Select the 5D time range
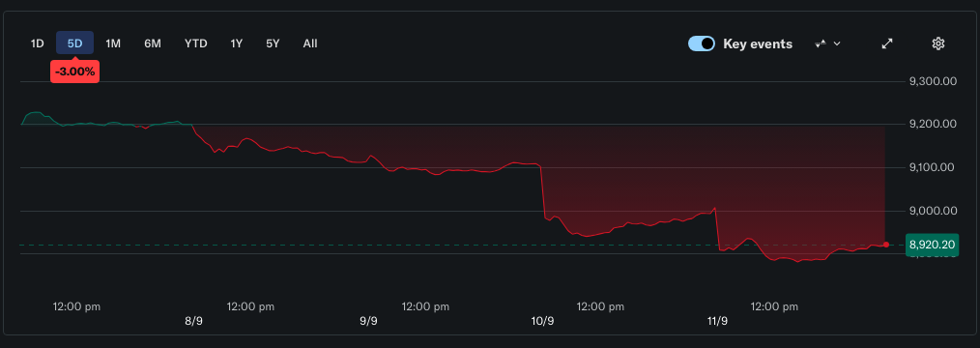 [x=75, y=43]
